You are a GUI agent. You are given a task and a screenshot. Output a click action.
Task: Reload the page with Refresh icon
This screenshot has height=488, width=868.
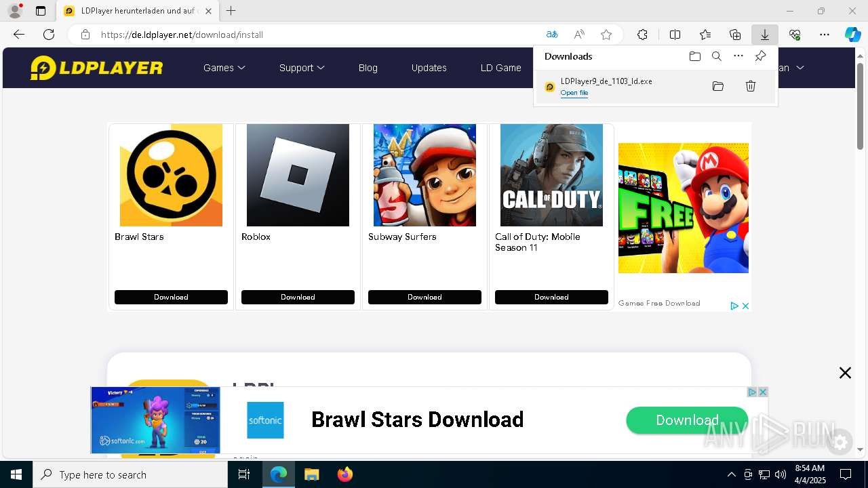(x=49, y=35)
